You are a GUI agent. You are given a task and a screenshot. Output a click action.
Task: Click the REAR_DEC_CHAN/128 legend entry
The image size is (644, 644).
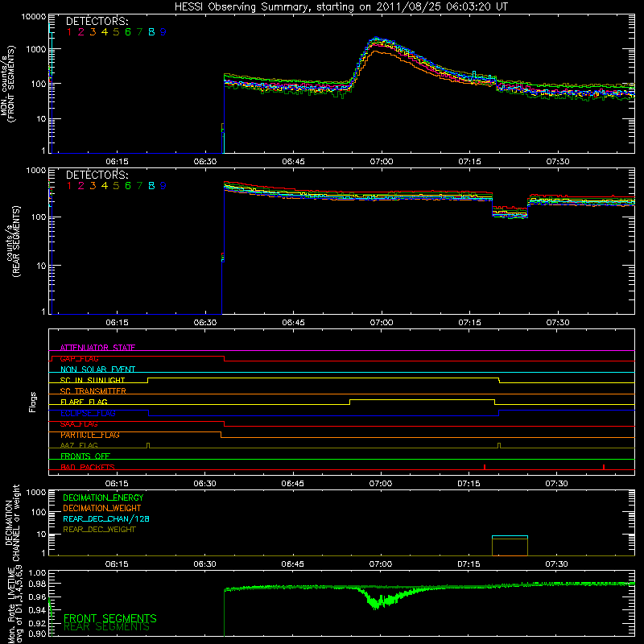(106, 518)
